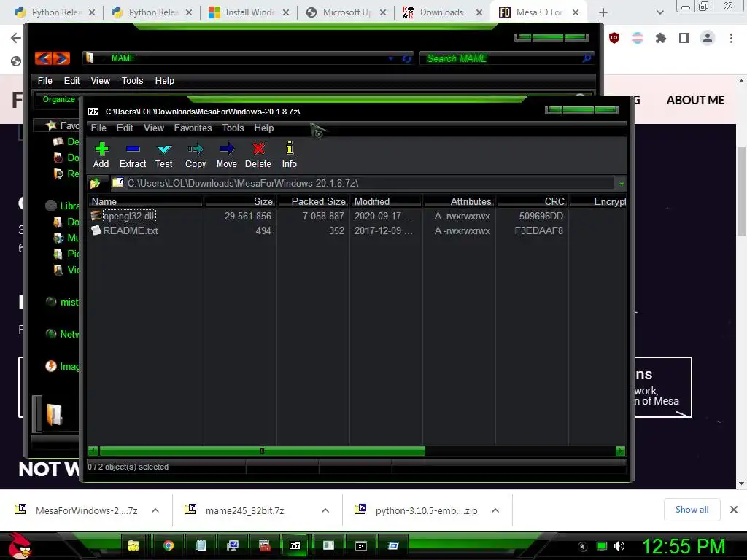747x560 pixels.
Task: Open new Chrome tab plus button
Action: (x=603, y=12)
